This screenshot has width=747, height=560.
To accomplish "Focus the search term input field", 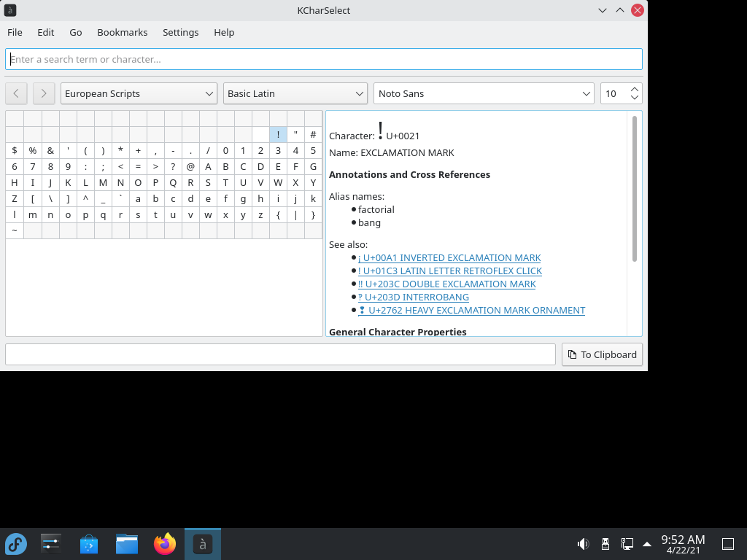I will tap(324, 59).
